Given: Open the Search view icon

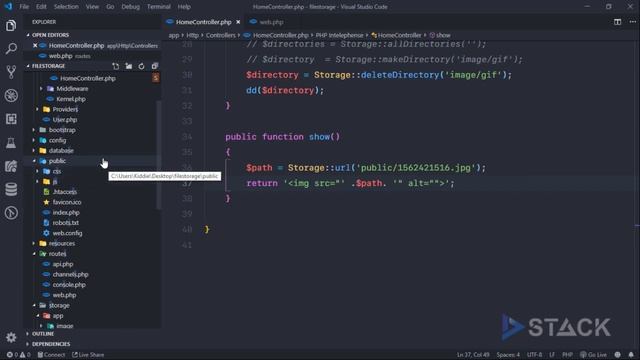Looking at the screenshot, I should pyautogui.click(x=11, y=49).
